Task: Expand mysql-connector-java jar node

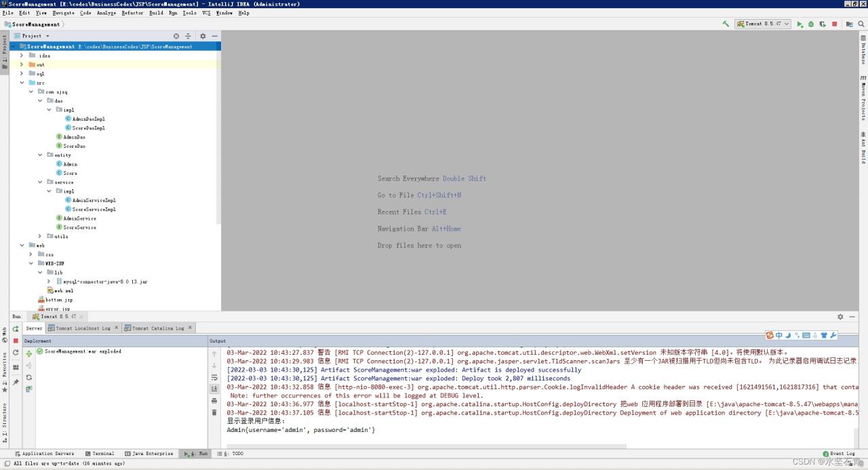Action: 49,281
